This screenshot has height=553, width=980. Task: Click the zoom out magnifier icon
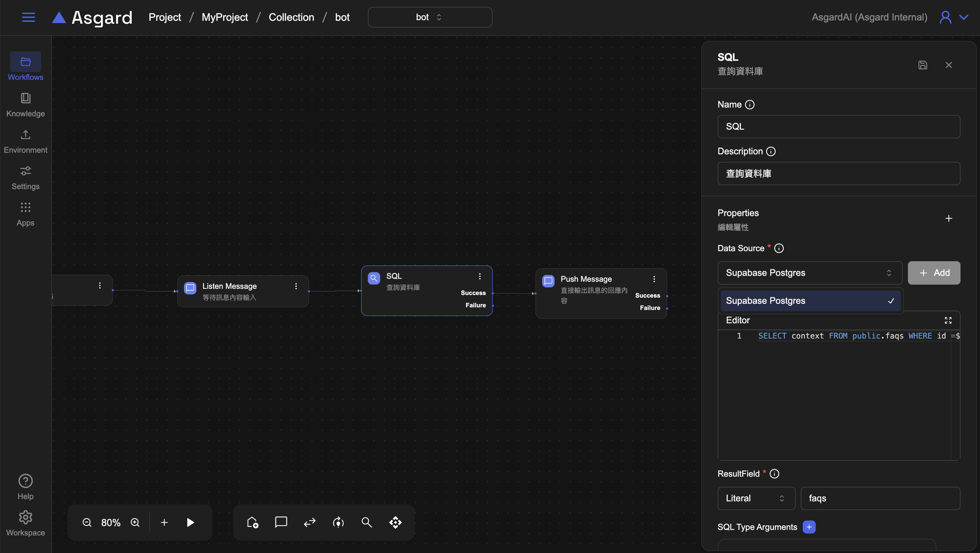click(87, 522)
